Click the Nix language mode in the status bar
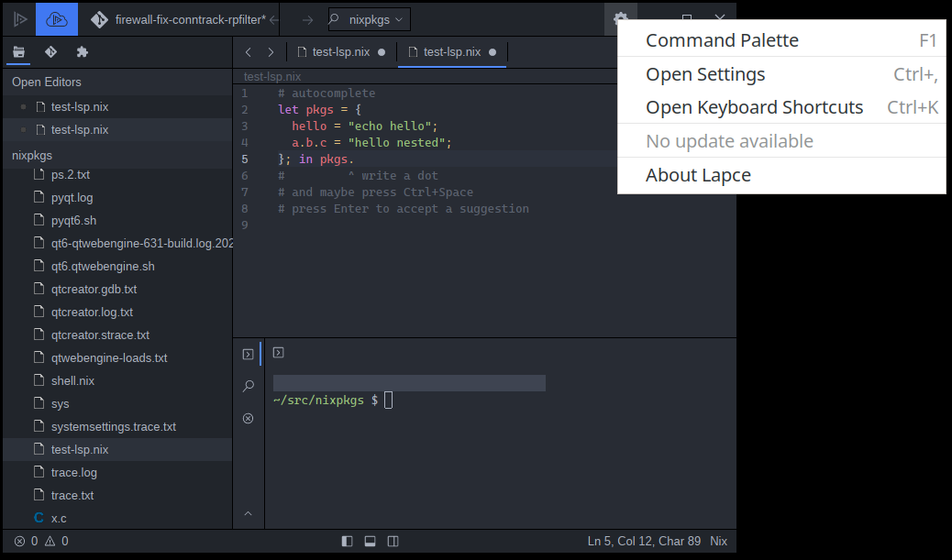 (718, 541)
